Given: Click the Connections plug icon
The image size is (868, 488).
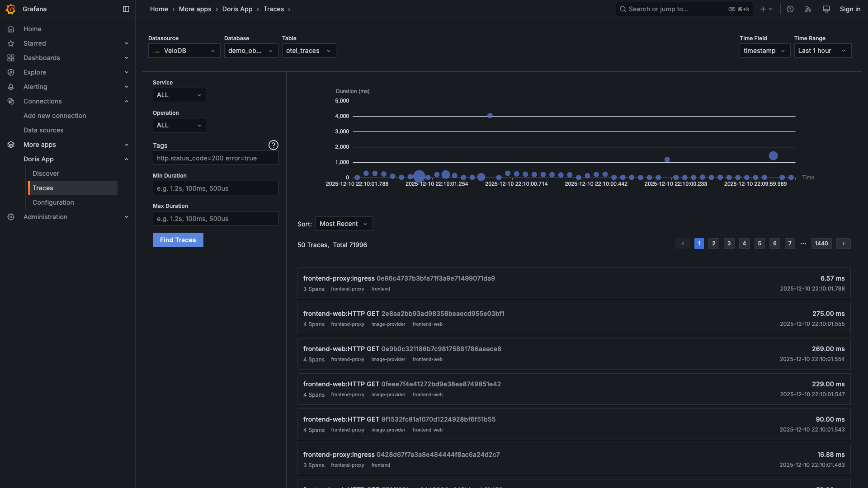Looking at the screenshot, I should click(11, 101).
